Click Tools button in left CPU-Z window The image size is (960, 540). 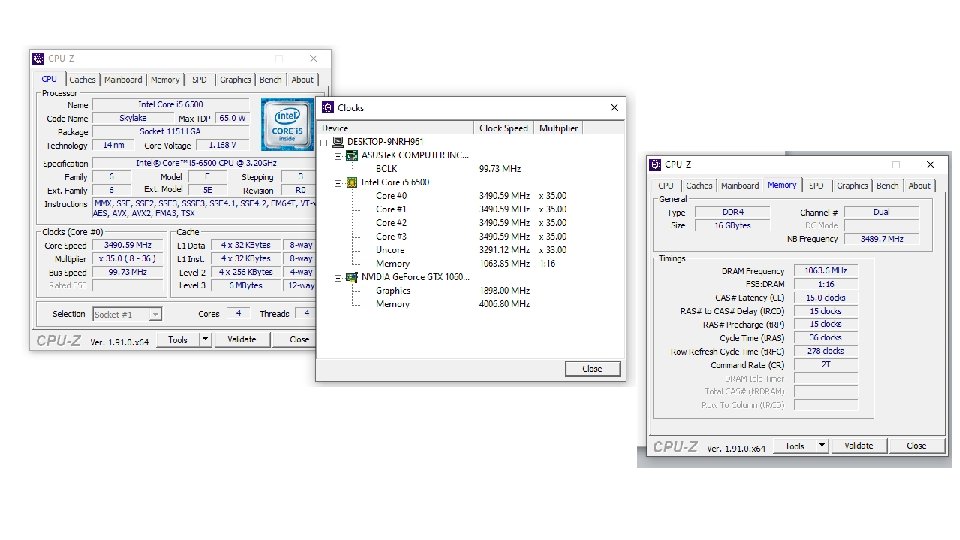click(178, 339)
